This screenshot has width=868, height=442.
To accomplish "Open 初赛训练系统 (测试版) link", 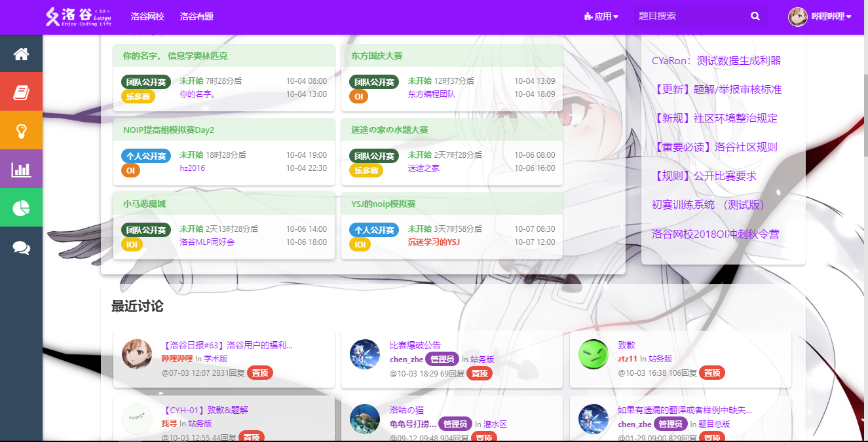I will [x=708, y=205].
